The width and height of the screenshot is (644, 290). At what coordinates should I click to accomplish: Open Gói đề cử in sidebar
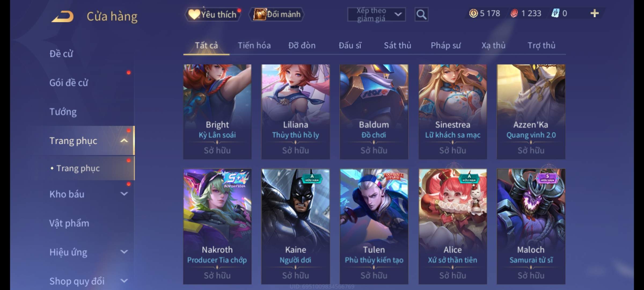69,83
